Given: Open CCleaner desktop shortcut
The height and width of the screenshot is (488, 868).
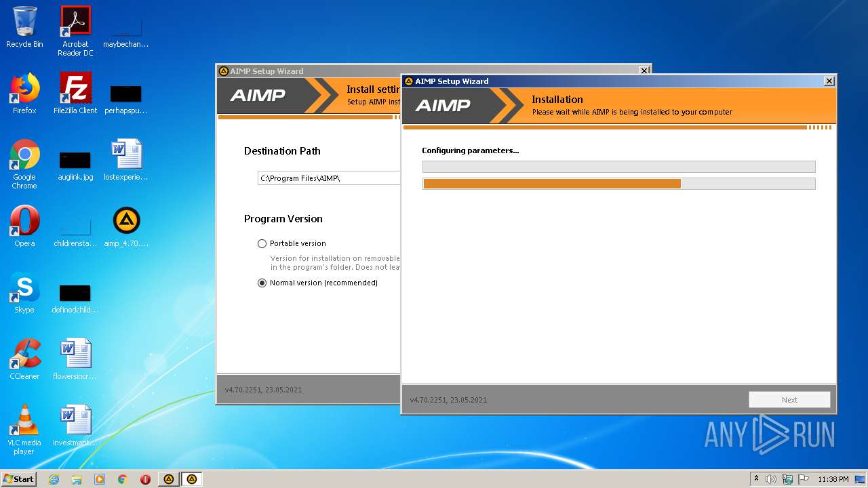Looking at the screenshot, I should tap(24, 359).
